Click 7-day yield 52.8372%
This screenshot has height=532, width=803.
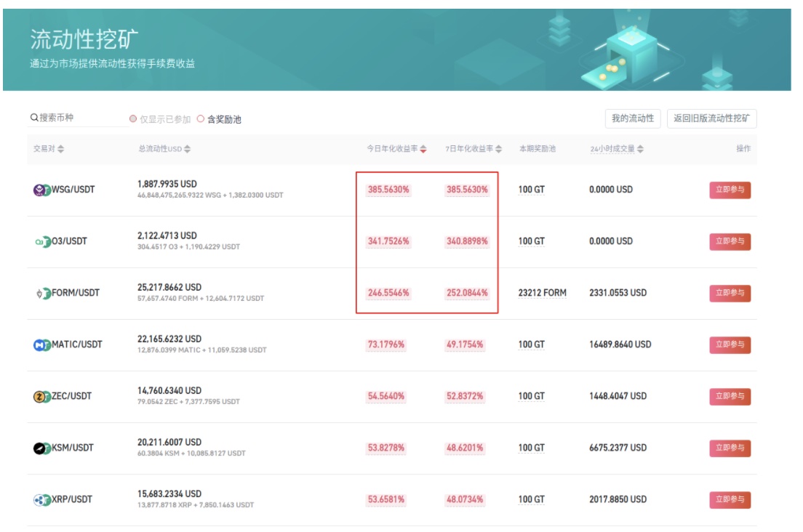(x=465, y=396)
